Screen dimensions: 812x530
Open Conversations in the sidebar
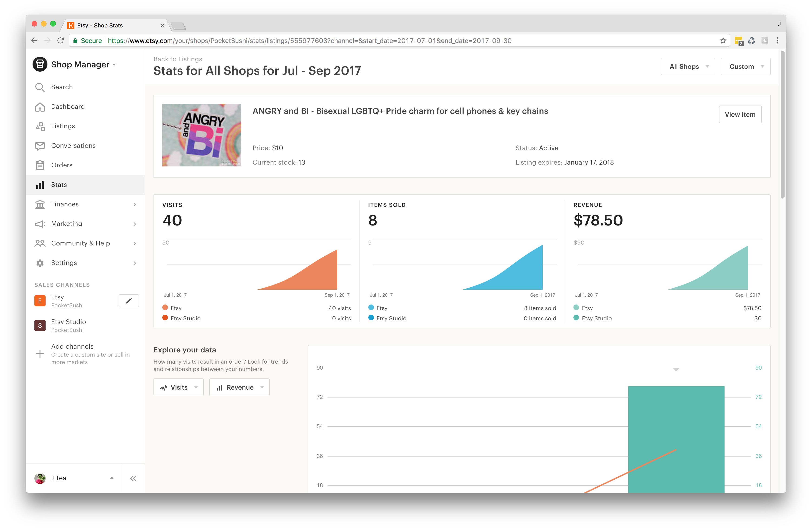[85, 146]
